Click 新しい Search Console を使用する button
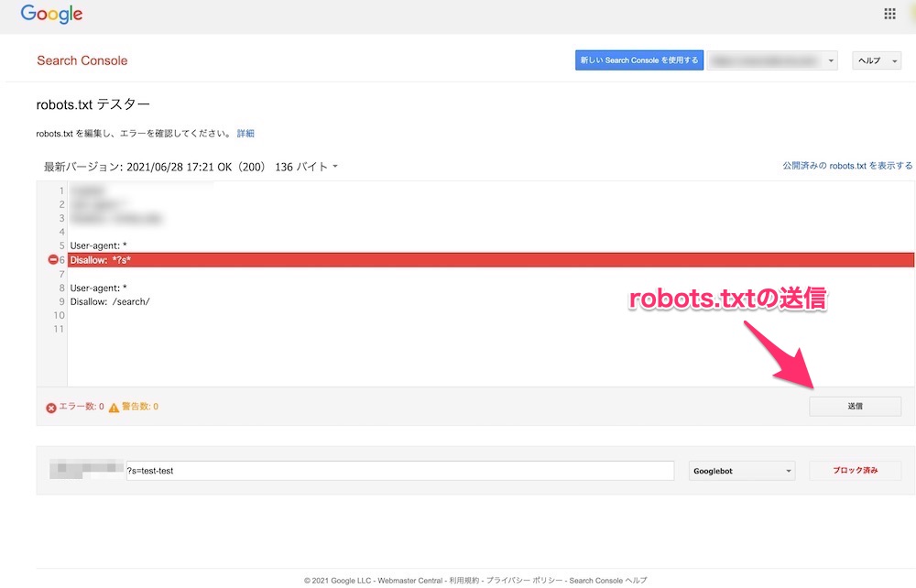 (639, 60)
